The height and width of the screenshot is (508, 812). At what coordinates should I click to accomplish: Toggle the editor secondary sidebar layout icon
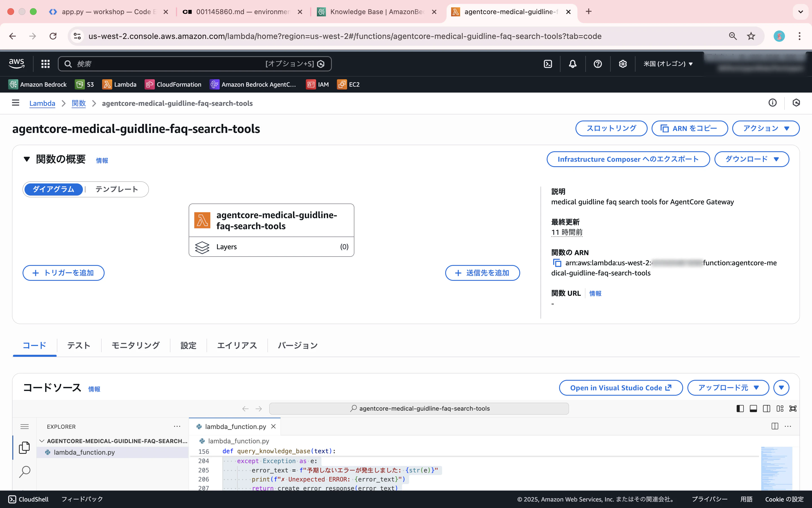[766, 409]
